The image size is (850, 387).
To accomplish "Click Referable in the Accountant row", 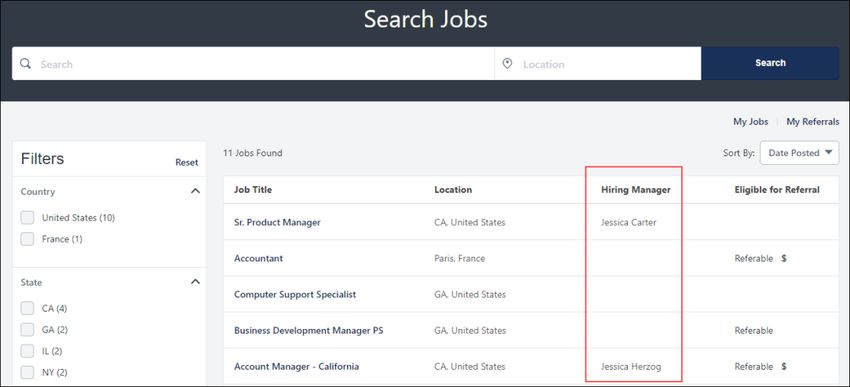I will (754, 259).
